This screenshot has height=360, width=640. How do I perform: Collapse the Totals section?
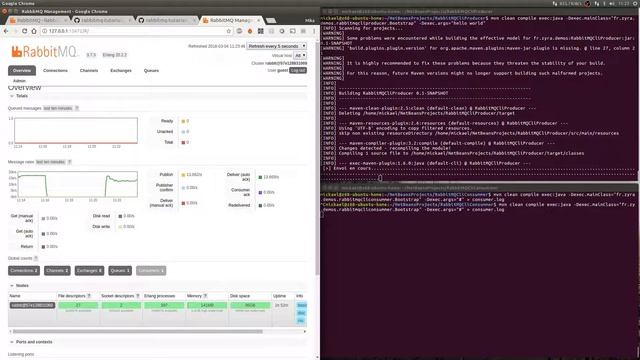point(19,96)
